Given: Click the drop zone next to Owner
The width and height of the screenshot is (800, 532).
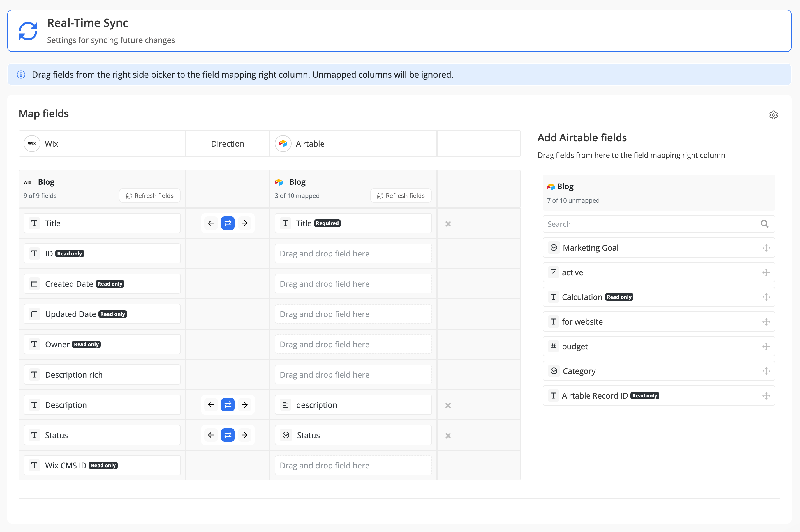Looking at the screenshot, I should coord(353,344).
